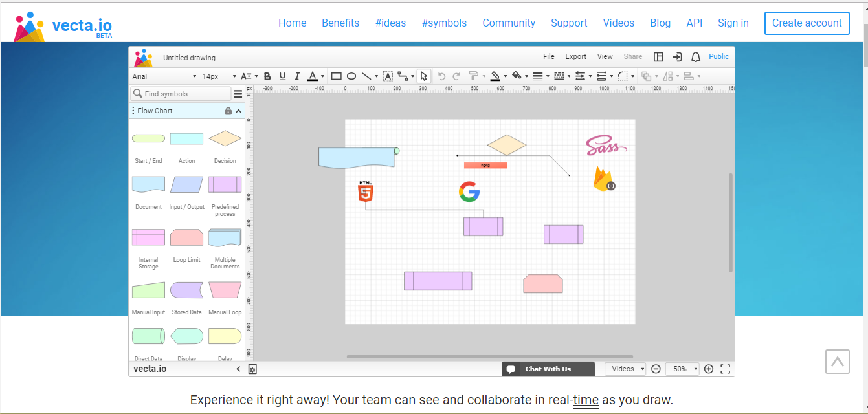Open the layout panel icon
The width and height of the screenshot is (868, 414).
(x=659, y=57)
